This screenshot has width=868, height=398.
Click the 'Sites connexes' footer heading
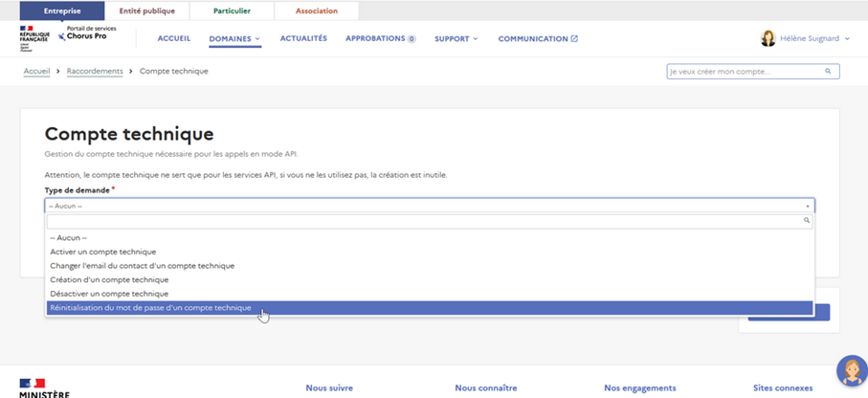(783, 388)
